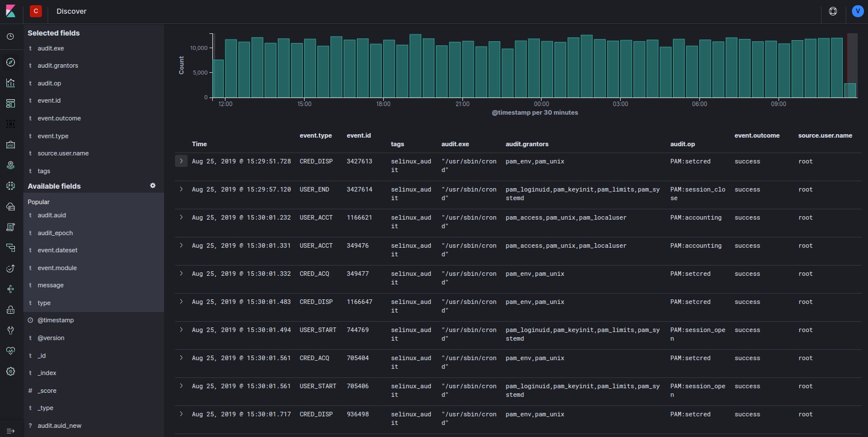Select the audit.grantors field in Selected fields
This screenshot has height=437, width=868.
tap(57, 65)
